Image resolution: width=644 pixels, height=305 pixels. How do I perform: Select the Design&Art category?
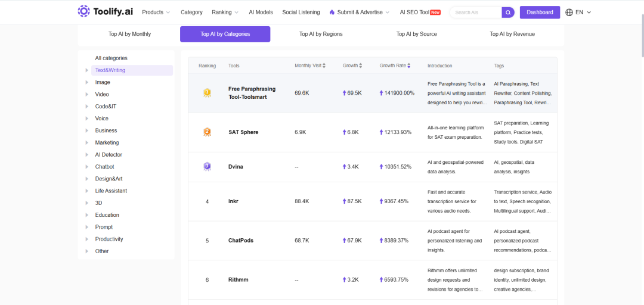(109, 179)
